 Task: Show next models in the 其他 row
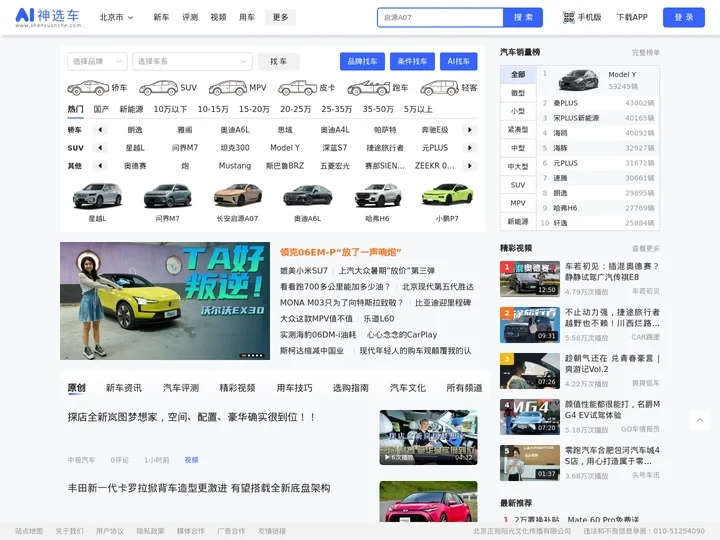pos(469,166)
